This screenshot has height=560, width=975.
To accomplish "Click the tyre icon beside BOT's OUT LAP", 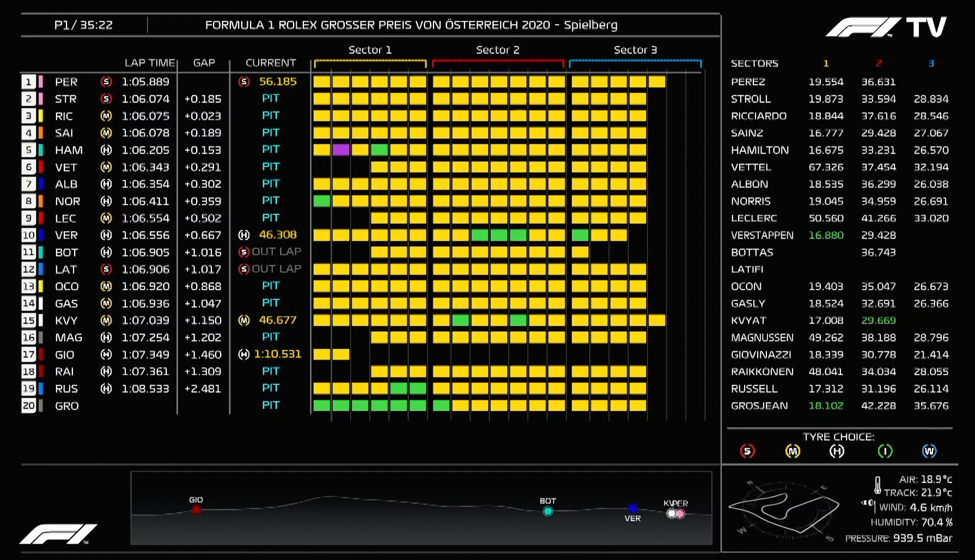I will click(244, 252).
